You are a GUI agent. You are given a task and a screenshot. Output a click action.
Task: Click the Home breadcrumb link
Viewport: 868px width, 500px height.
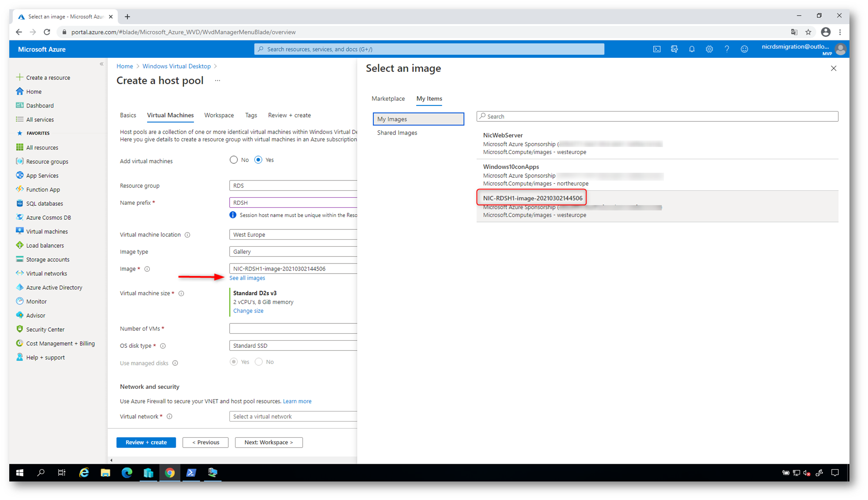coord(125,66)
